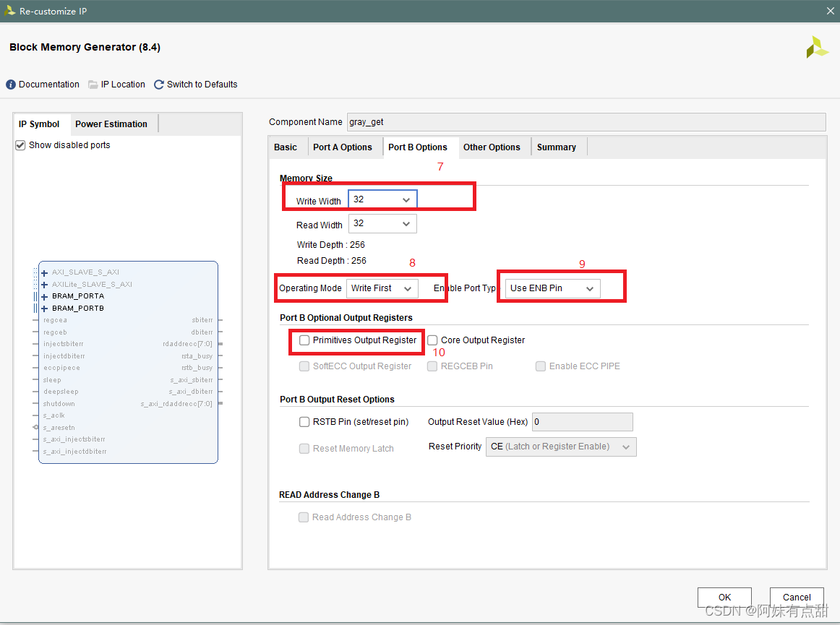
Task: Expand the AXI_SLAVE_S_AXI plus icon
Action: pos(45,272)
